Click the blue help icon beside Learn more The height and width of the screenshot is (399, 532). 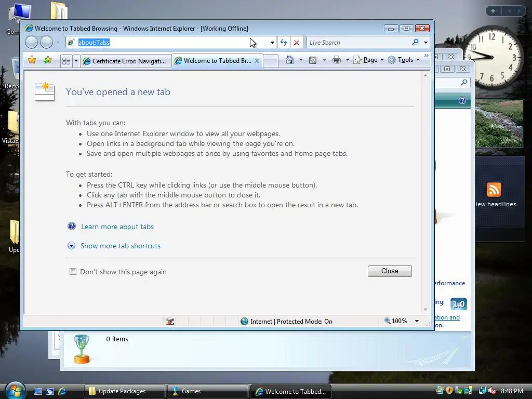pos(72,226)
